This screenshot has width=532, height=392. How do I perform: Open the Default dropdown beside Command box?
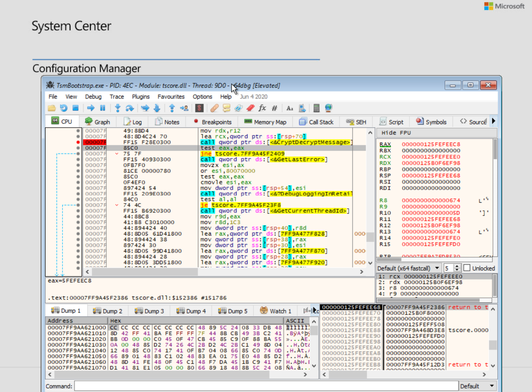click(x=477, y=386)
